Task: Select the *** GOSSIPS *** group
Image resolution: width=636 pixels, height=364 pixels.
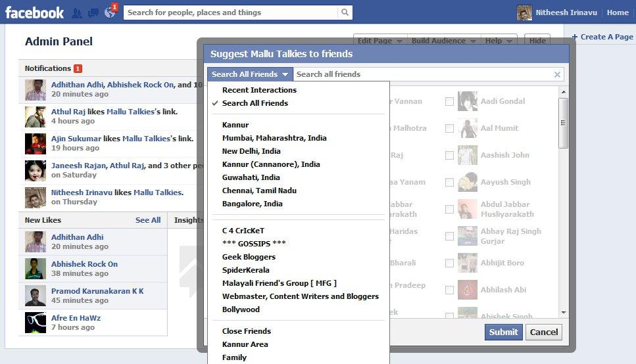Action: (x=254, y=244)
